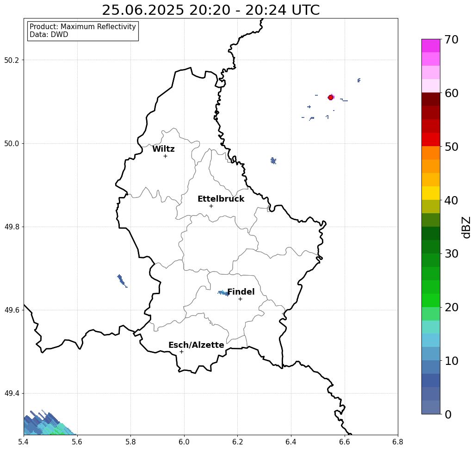The height and width of the screenshot is (450, 476).
Task: Click the latitude tick label 50.2
Action: click(12, 60)
